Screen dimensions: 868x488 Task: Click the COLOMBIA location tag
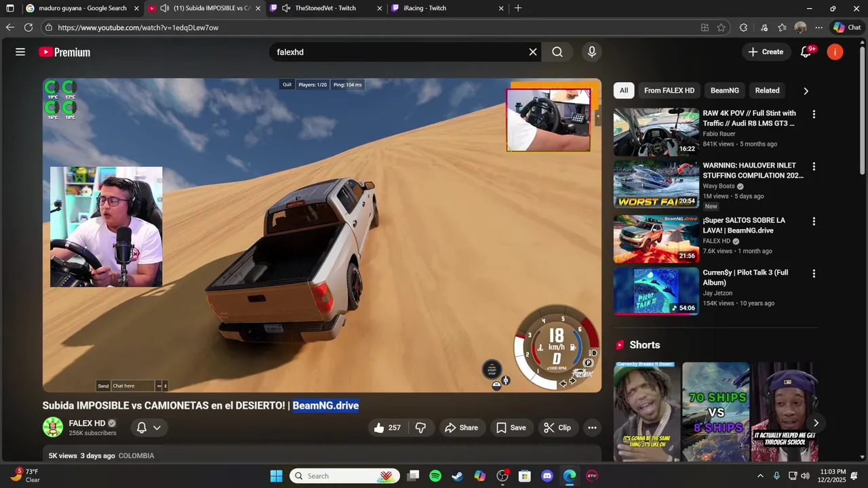136,455
